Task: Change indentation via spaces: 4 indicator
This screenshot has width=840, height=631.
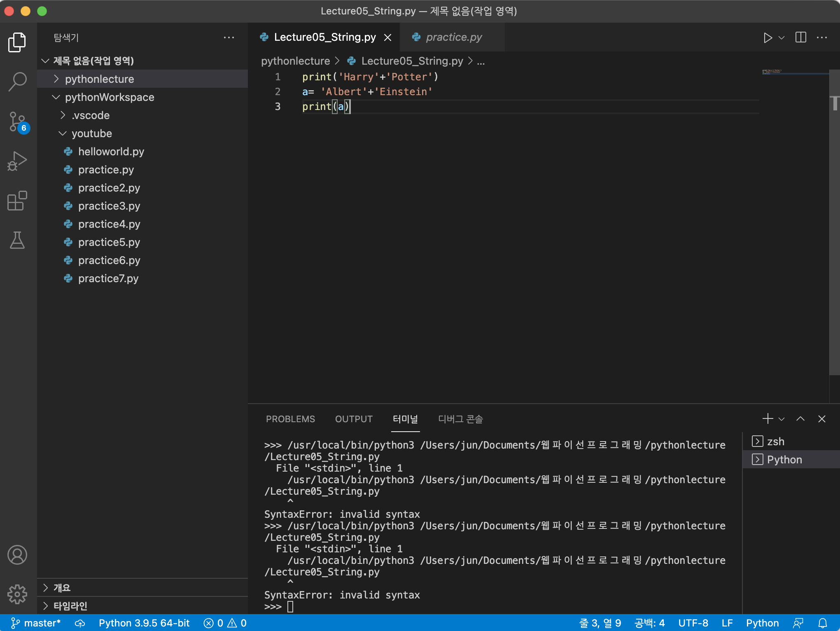Action: pyautogui.click(x=649, y=623)
